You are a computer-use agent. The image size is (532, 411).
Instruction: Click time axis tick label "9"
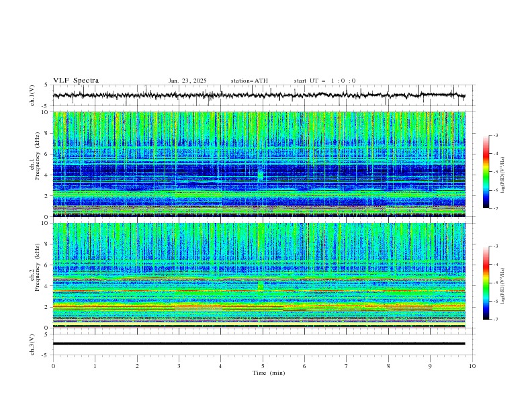pos(430,366)
